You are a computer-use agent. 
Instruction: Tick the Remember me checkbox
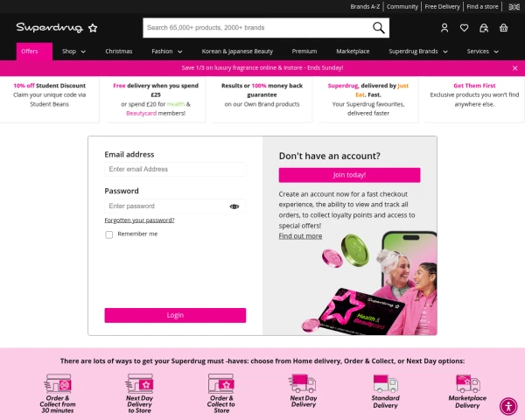[x=108, y=234]
